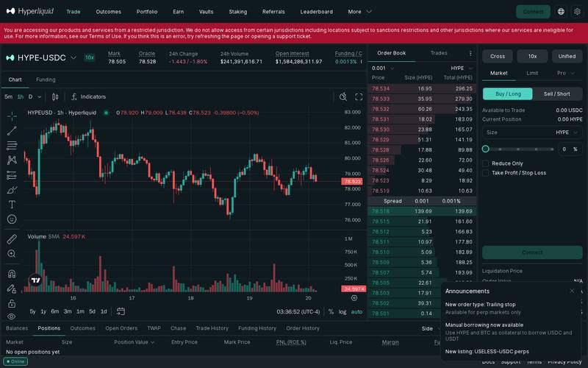Toggle lock all drawings icon
Viewport: 588px width, 368px height.
click(12, 303)
